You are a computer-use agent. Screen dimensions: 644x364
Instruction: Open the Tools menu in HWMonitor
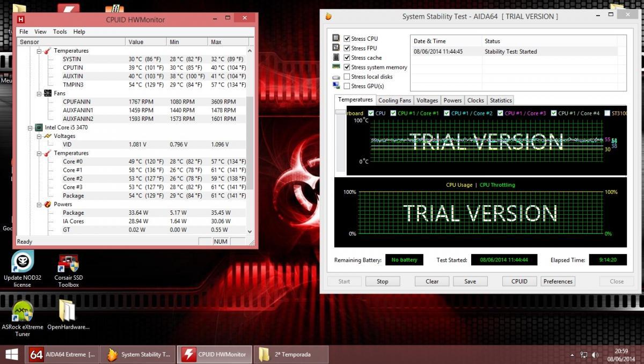click(60, 32)
